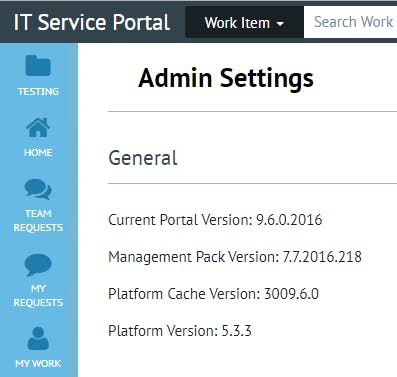The image size is (397, 377).
Task: Click the Platform Cache Version text line
Action: (213, 294)
